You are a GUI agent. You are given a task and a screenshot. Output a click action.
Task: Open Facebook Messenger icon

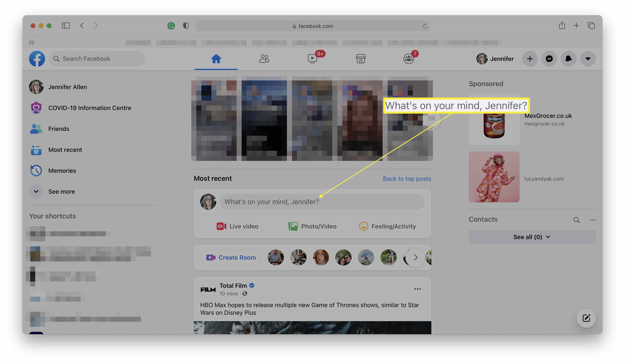pyautogui.click(x=549, y=59)
